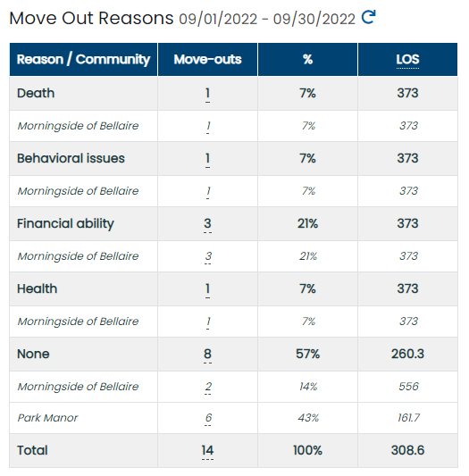Screen dimensions: 469x476
Task: Click the LOS column header
Action: [x=407, y=60]
